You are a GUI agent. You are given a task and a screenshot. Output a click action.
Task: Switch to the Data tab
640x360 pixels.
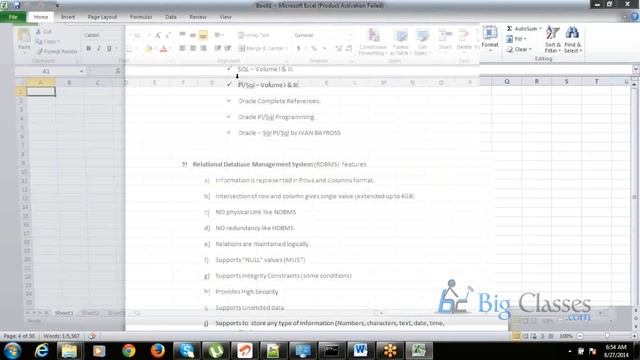[171, 17]
